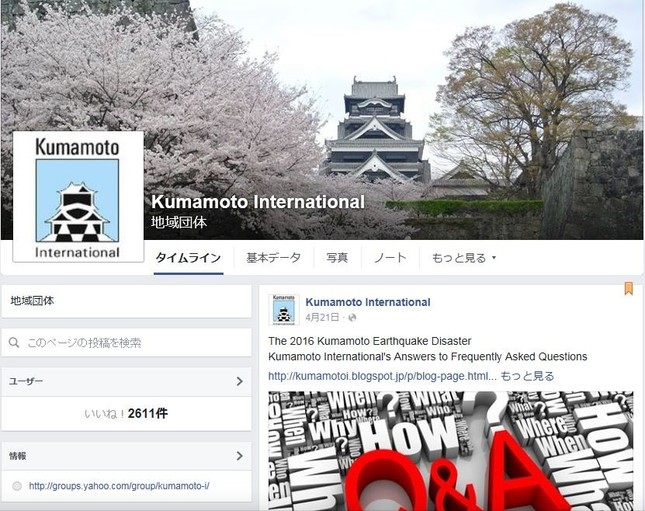Open the groups.yahoo.com kumamoto-i link

[119, 486]
